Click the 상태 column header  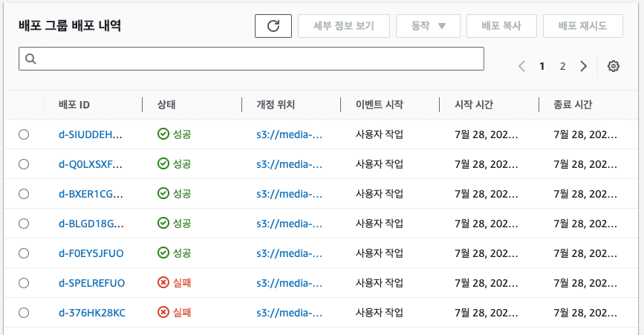click(167, 105)
